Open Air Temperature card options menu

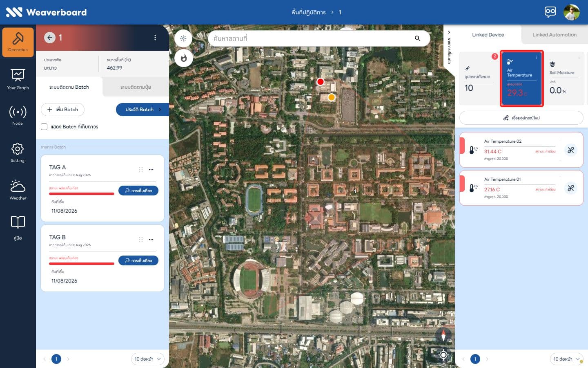(x=537, y=58)
